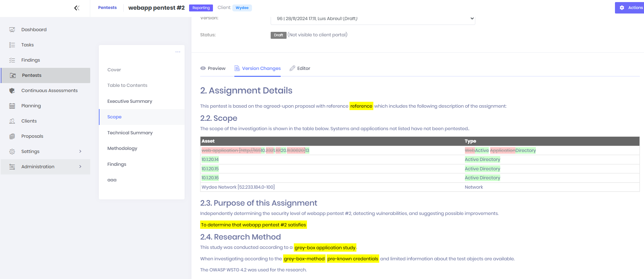
Task: Open the Executive Summary section
Action: coord(130,101)
